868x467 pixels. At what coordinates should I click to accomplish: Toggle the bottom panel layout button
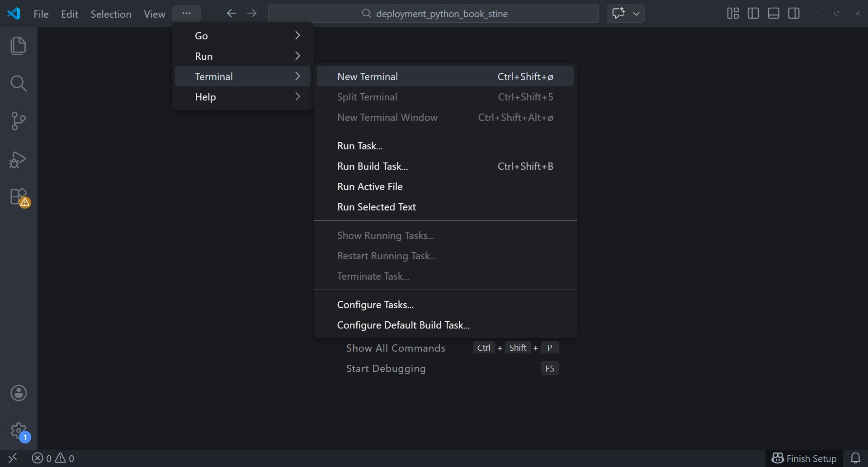click(774, 14)
